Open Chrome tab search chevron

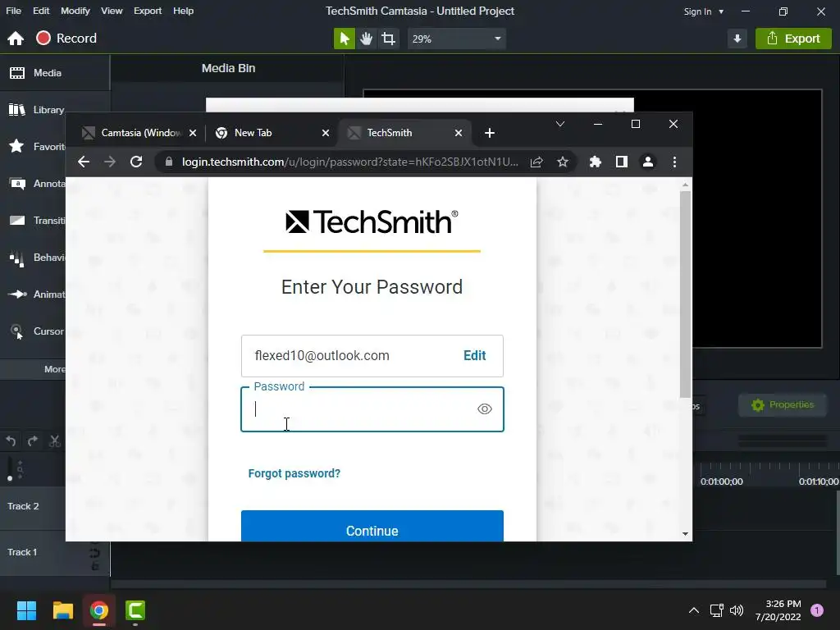point(560,125)
